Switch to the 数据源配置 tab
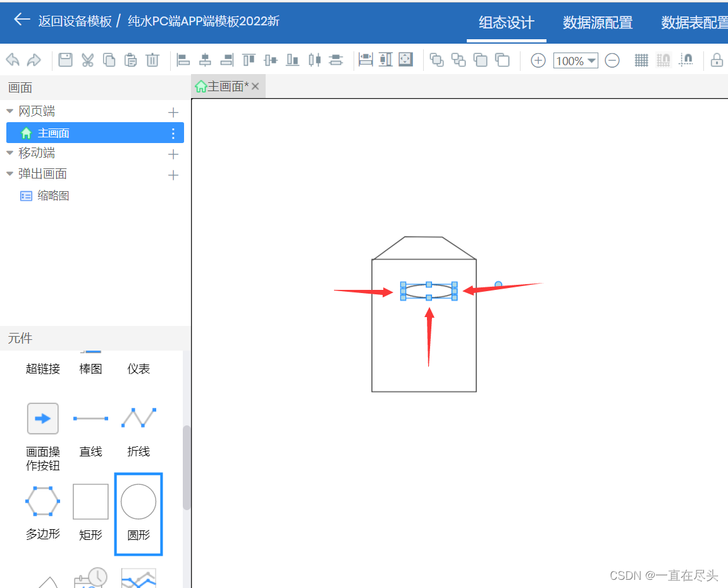 (x=597, y=23)
